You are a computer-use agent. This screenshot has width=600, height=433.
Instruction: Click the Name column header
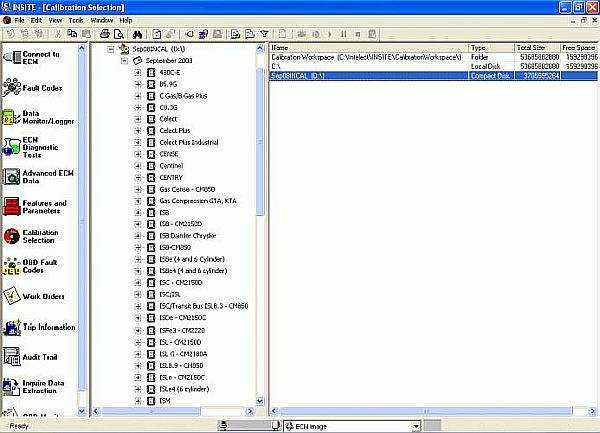pos(369,48)
